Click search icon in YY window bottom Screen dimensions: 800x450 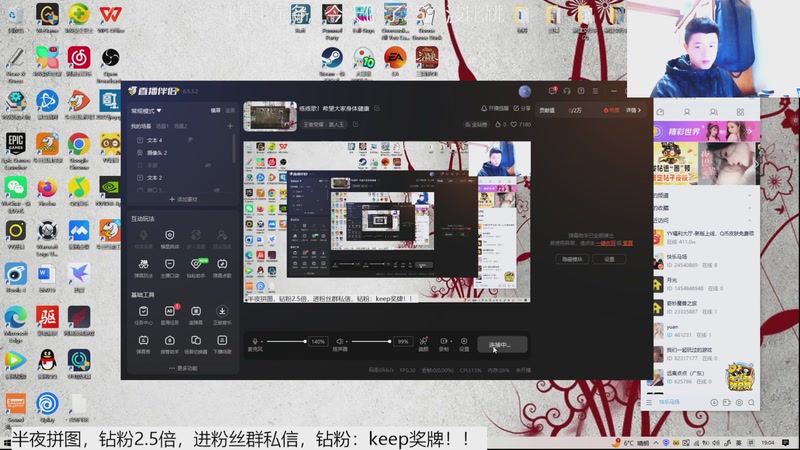tap(752, 403)
